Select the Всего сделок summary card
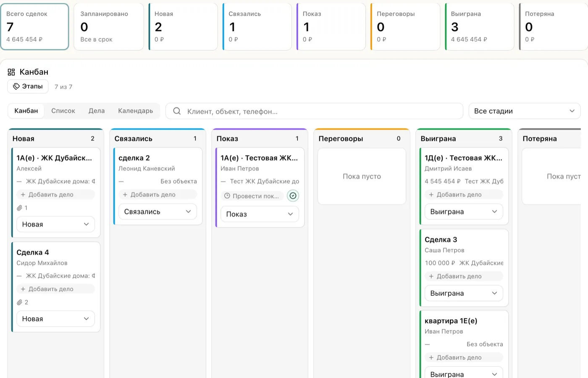Image resolution: width=588 pixels, height=378 pixels. [x=34, y=26]
